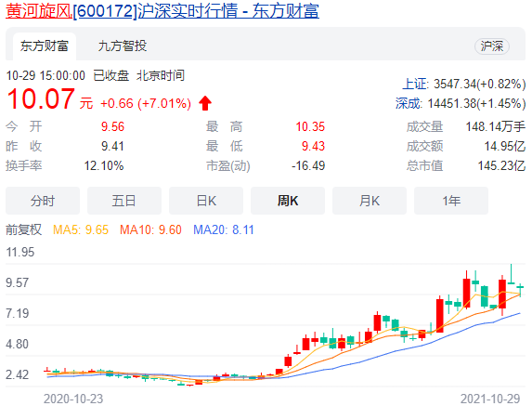Select the 五日 chart view
Viewport: 532px width, 406px height.
click(x=124, y=201)
